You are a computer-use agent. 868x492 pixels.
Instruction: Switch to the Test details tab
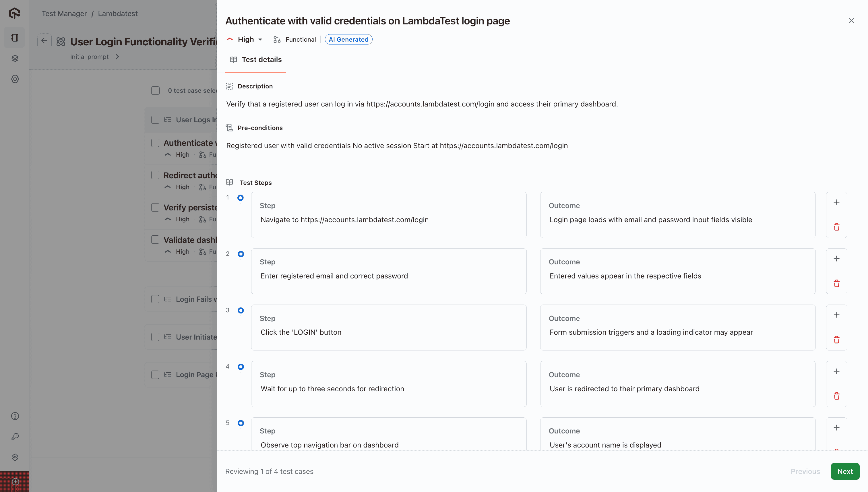pyautogui.click(x=256, y=60)
